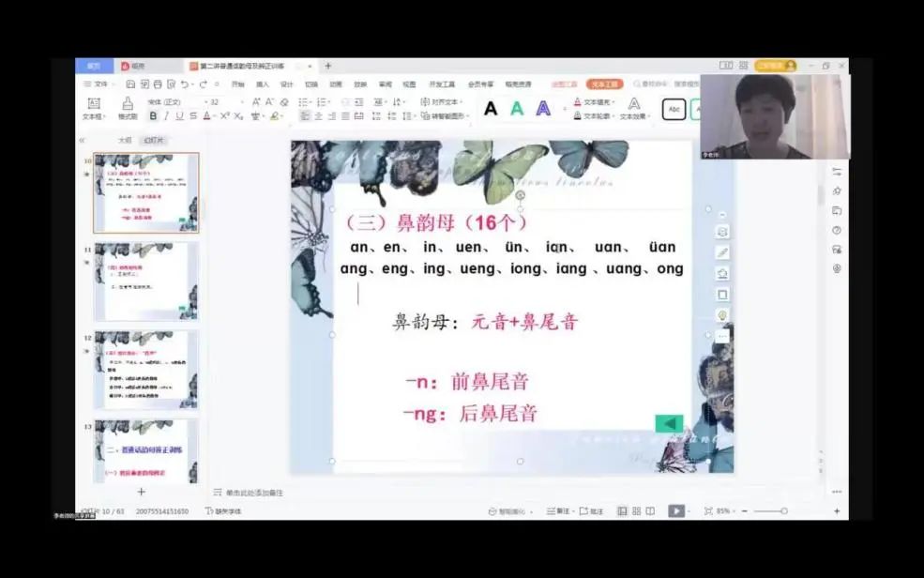Screen dimensions: 924x578
Task: Toggle italic text formatting
Action: [166, 116]
